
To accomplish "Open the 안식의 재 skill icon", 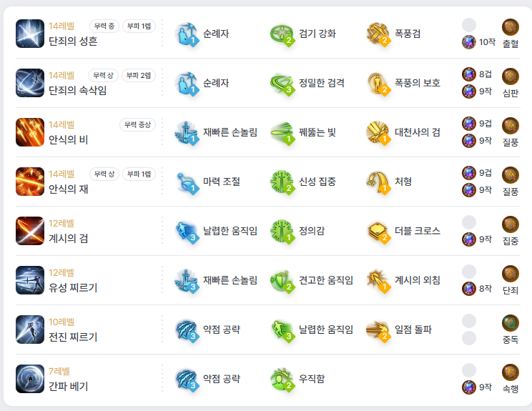I will [x=30, y=182].
